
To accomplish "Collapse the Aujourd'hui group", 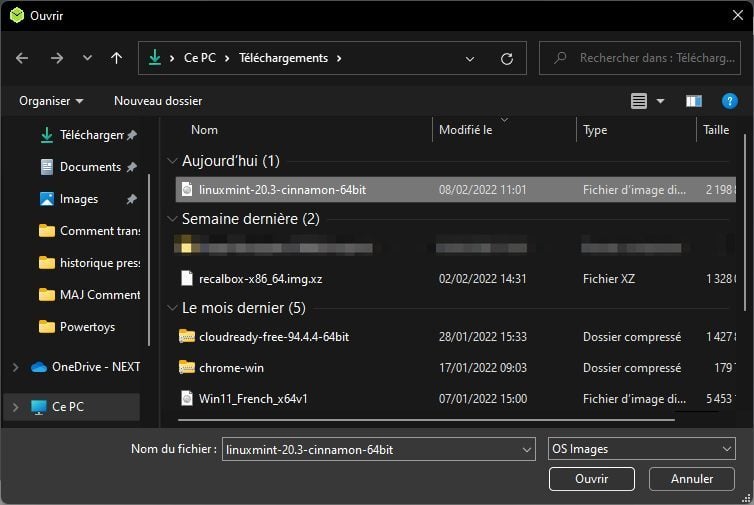I will click(172, 161).
